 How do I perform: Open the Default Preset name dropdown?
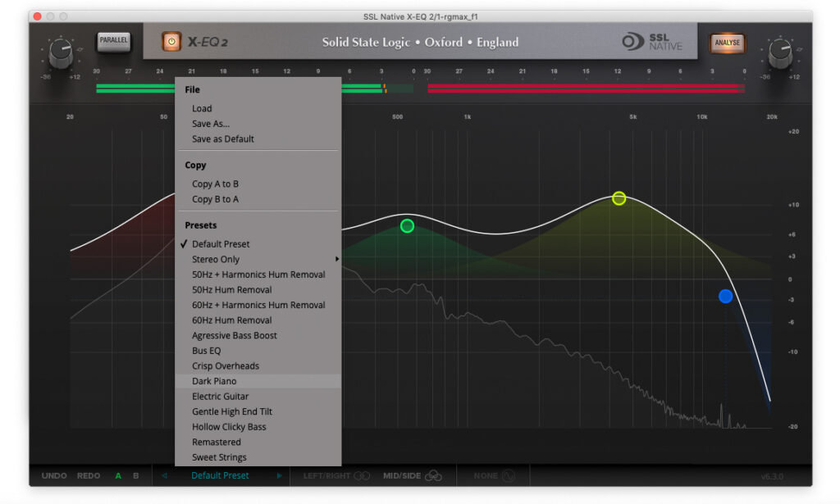click(220, 475)
